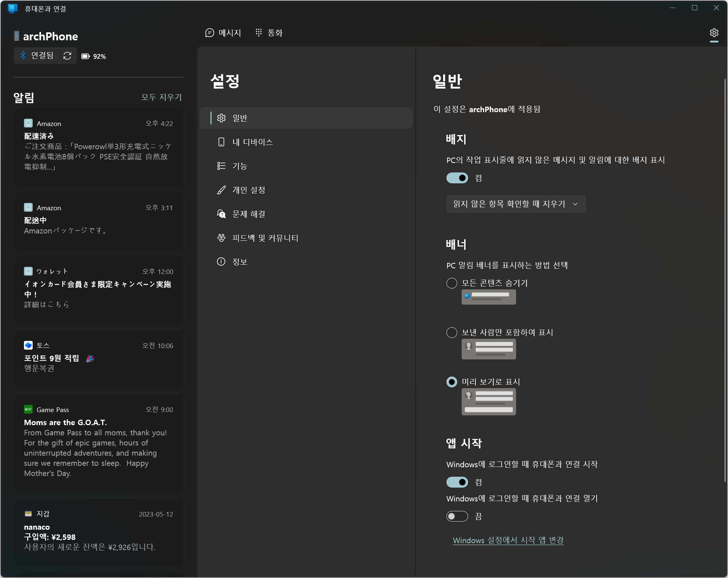The image size is (728, 578).
Task: Open Windows 설정에서 시작 앱 변경 link
Action: [x=508, y=540]
